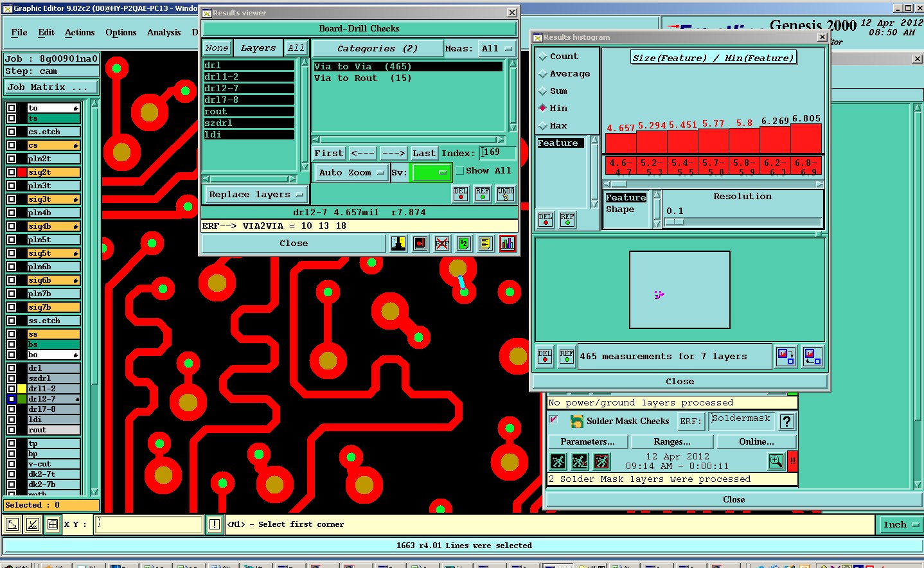Open the Replace layers dropdown
924x568 pixels.
(x=256, y=194)
